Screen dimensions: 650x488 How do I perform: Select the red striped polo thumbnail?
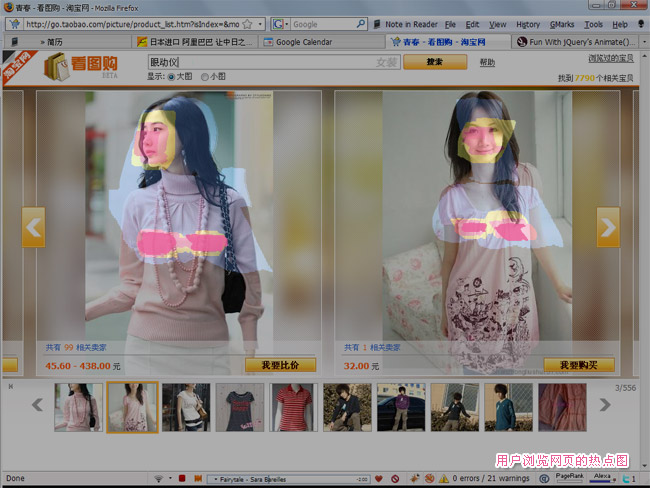293,407
